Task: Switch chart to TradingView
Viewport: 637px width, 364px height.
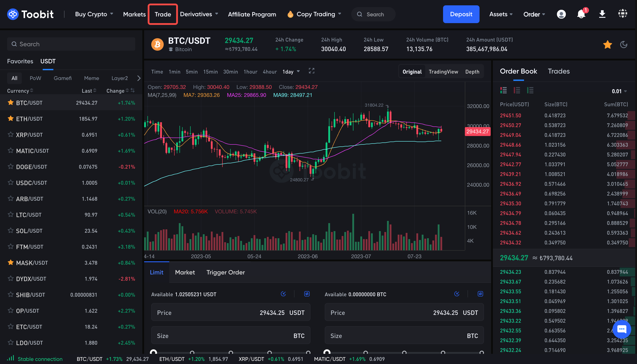Action: click(443, 72)
